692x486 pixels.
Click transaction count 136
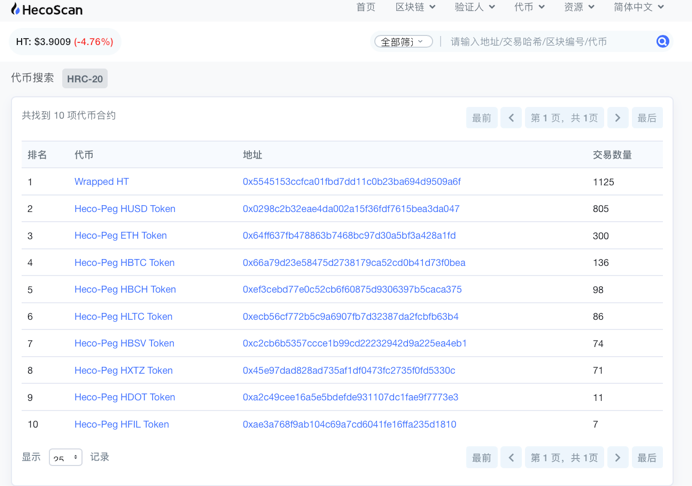click(601, 263)
